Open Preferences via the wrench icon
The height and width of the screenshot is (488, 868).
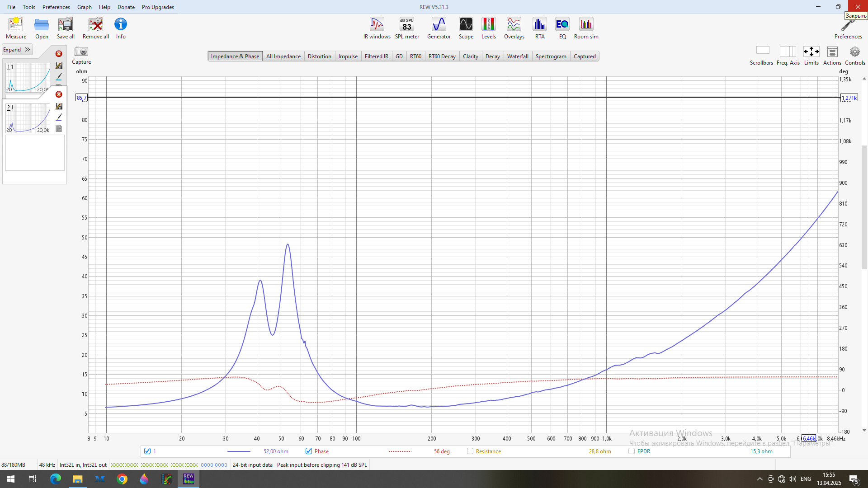pyautogui.click(x=848, y=29)
